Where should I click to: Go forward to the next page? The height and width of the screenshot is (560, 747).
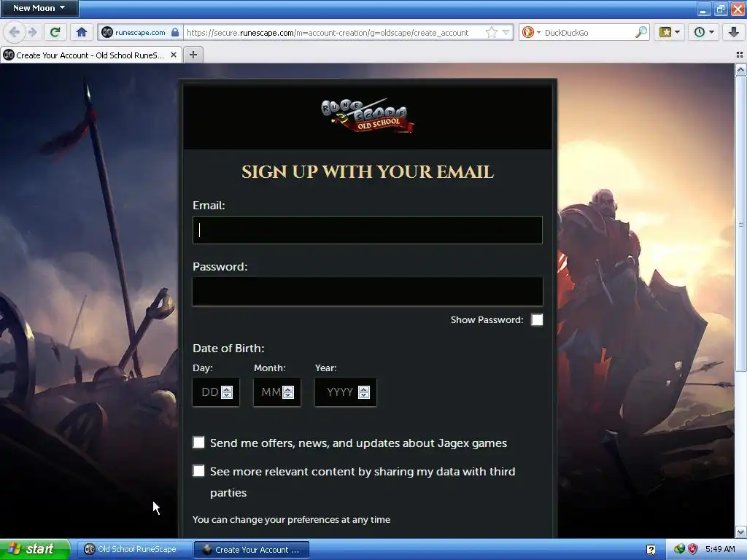[32, 32]
